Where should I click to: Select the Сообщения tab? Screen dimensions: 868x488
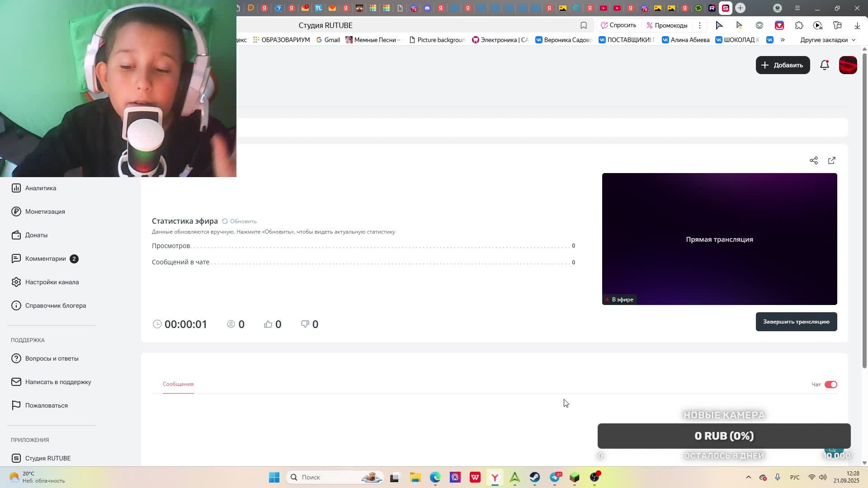(178, 384)
